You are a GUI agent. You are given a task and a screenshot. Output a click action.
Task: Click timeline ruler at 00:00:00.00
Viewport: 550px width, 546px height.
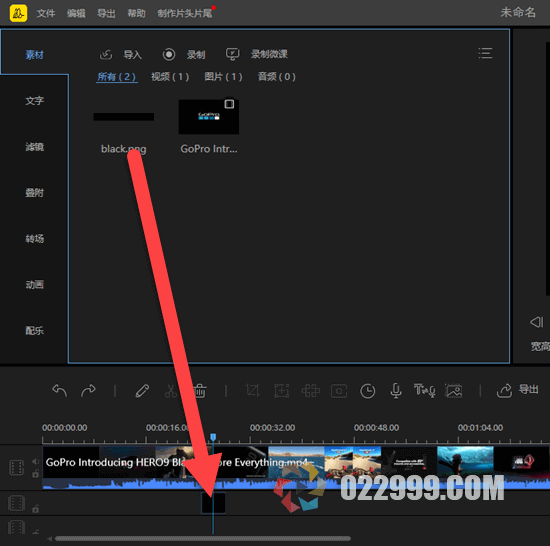[65, 428]
